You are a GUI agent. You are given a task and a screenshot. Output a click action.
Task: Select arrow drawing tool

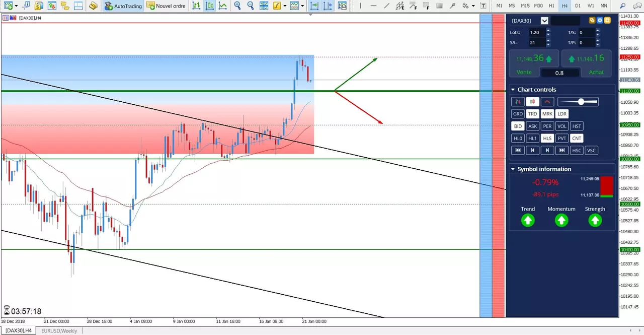click(452, 6)
